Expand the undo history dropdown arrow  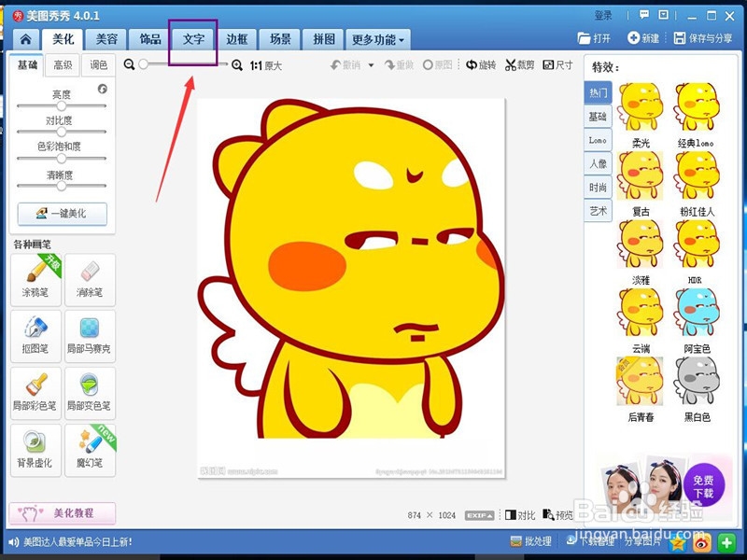coord(371,65)
